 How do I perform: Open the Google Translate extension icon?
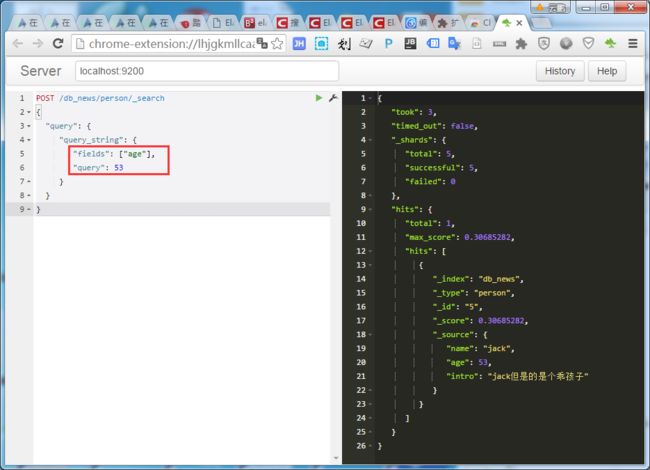pos(454,44)
